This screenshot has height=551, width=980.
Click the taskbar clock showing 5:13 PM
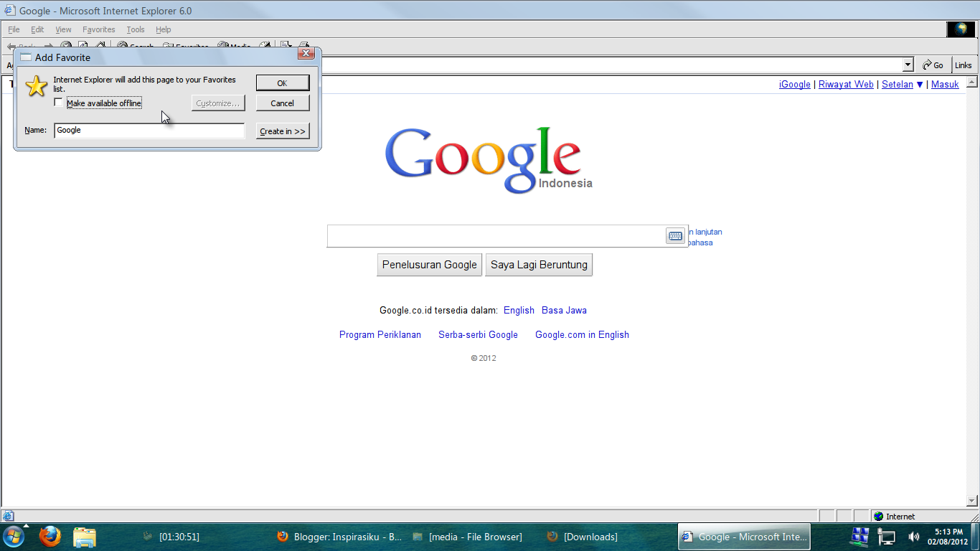[x=948, y=537]
